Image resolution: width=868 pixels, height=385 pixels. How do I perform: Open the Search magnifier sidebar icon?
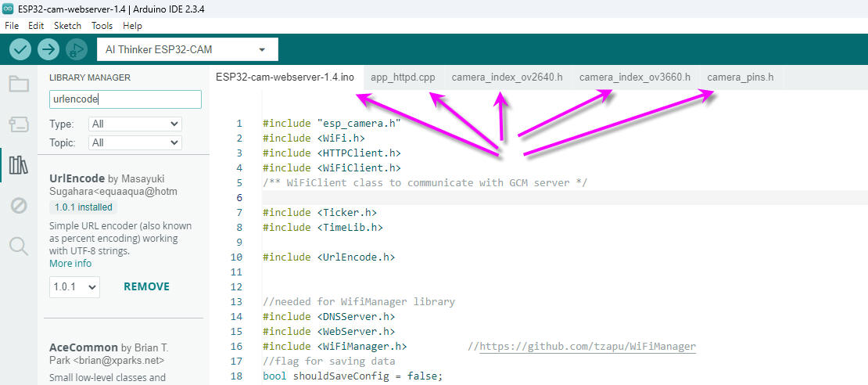click(x=19, y=246)
